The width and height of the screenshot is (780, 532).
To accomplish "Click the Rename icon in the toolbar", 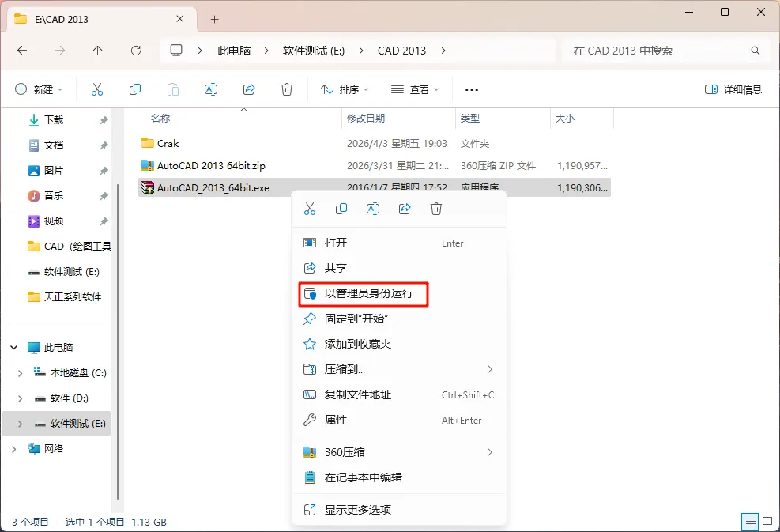I will click(x=211, y=89).
